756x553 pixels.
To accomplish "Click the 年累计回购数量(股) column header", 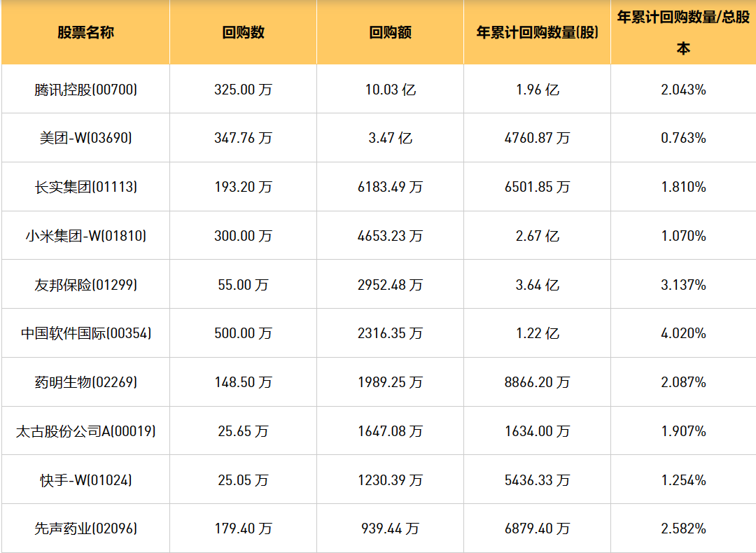I will (x=537, y=32).
